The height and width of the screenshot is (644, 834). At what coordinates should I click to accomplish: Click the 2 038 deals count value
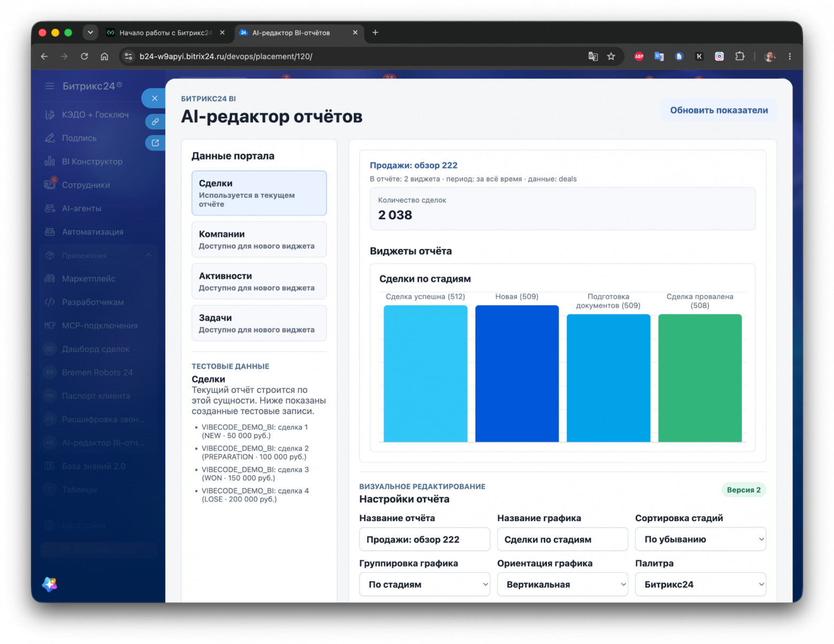click(395, 215)
